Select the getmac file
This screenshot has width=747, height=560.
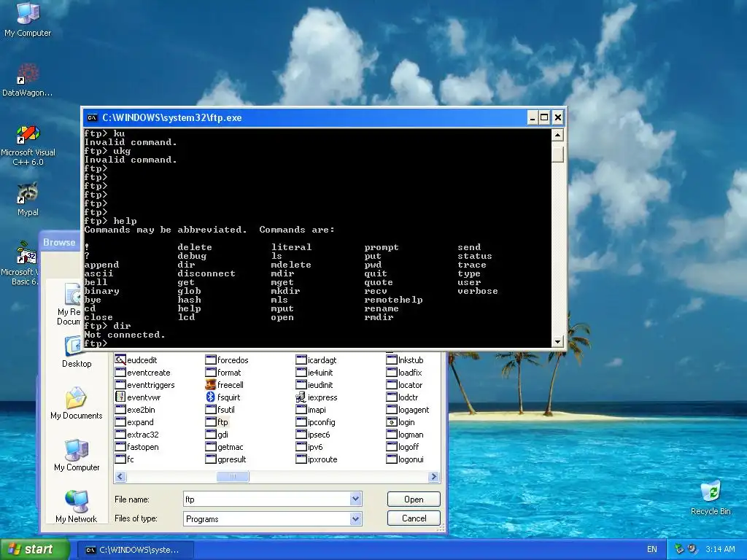[x=225, y=447]
